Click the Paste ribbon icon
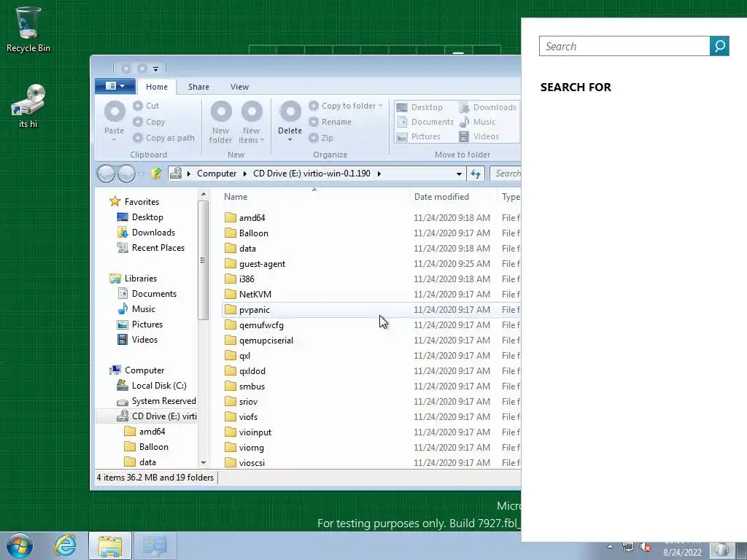 (x=114, y=120)
